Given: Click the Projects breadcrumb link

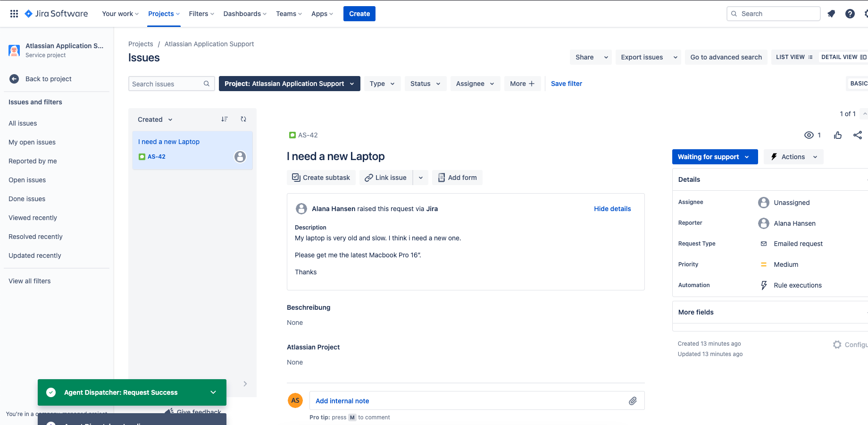Looking at the screenshot, I should (x=141, y=44).
